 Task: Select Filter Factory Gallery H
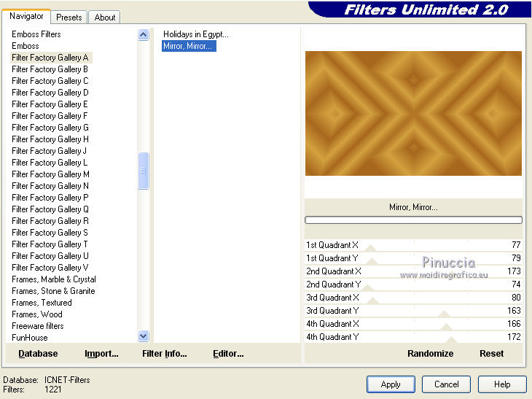pyautogui.click(x=50, y=139)
